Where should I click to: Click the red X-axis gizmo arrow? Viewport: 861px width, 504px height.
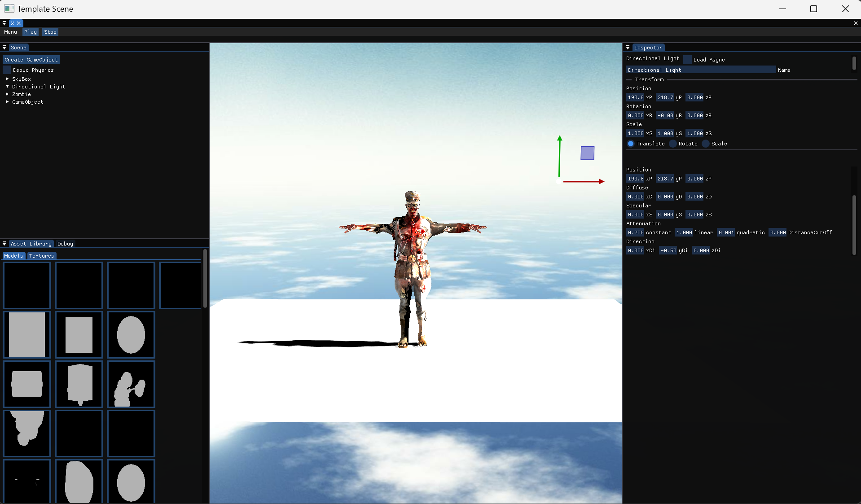click(x=584, y=181)
